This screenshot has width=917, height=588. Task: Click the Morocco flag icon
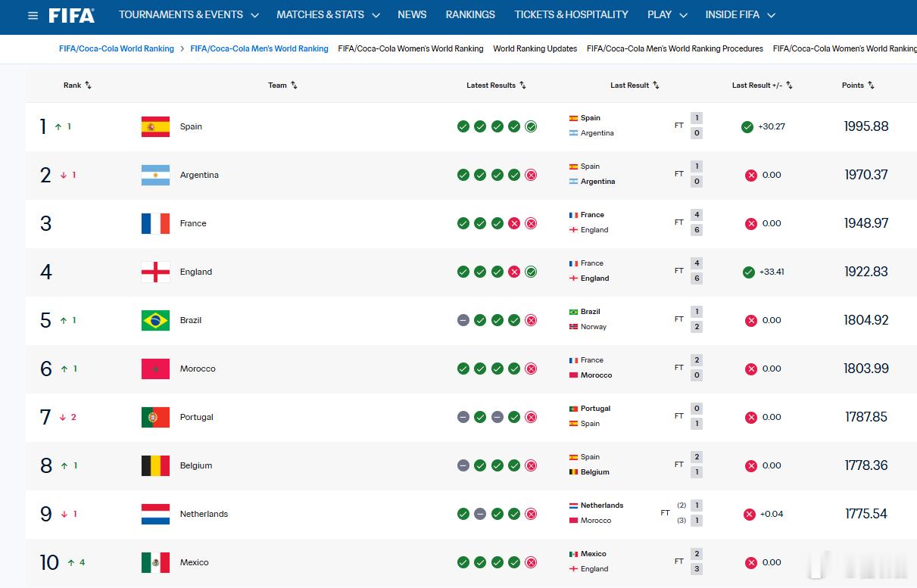coord(155,369)
